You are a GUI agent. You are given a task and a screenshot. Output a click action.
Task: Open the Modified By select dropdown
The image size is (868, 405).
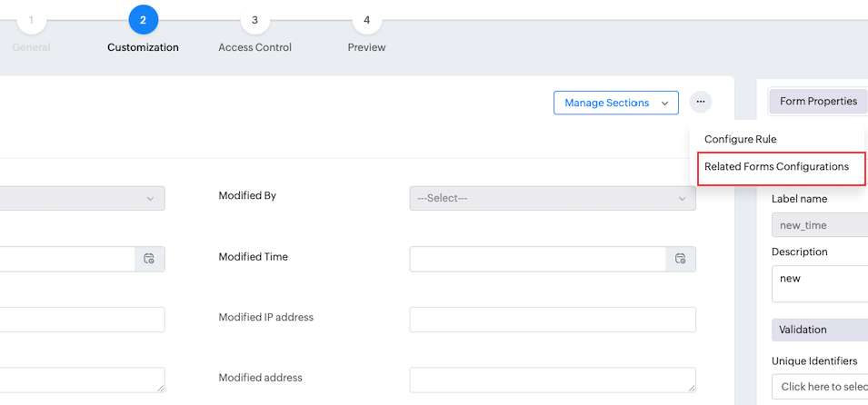pyautogui.click(x=552, y=198)
